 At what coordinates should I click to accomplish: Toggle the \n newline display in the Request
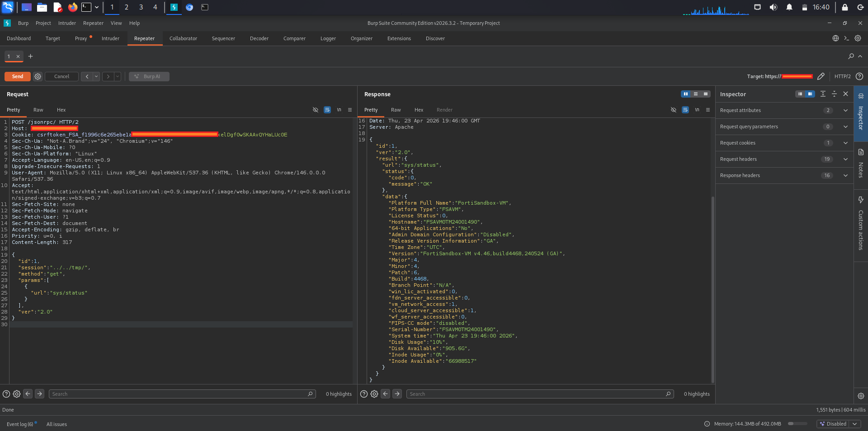tap(339, 110)
